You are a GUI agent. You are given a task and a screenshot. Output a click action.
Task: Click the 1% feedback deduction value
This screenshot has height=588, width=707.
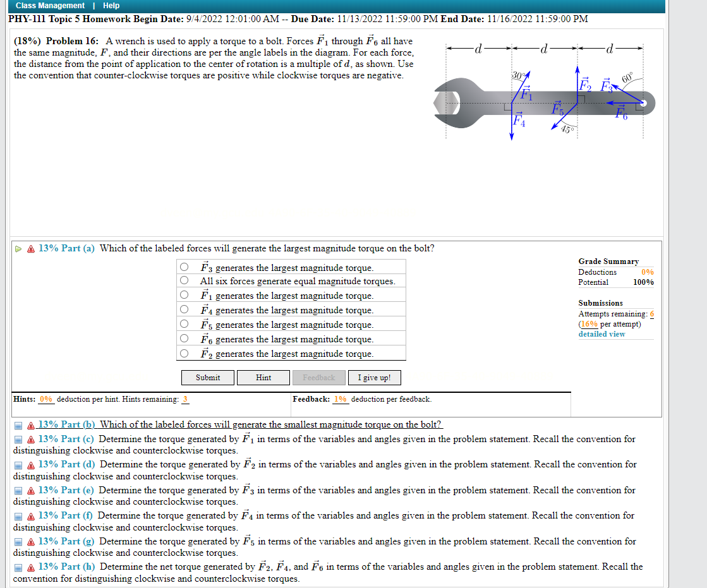(341, 399)
